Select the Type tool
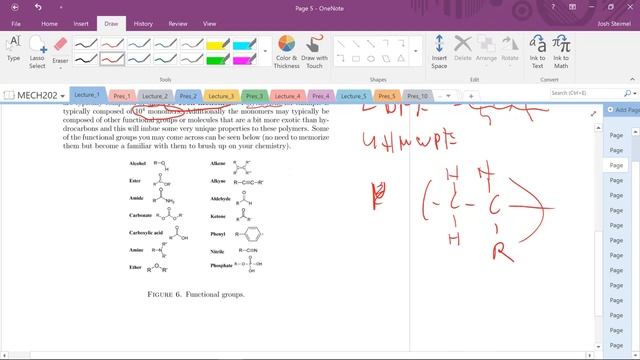The width and height of the screenshot is (640, 360). point(14,49)
